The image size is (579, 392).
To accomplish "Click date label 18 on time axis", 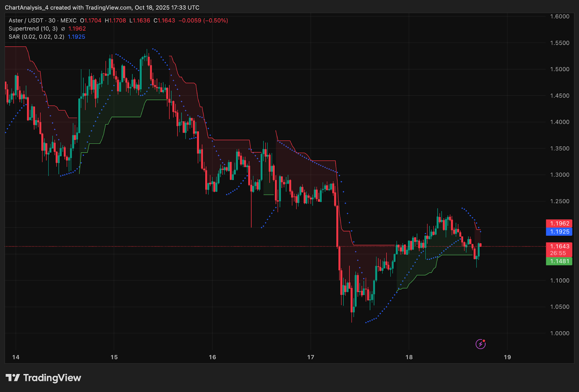I will click(x=409, y=357).
